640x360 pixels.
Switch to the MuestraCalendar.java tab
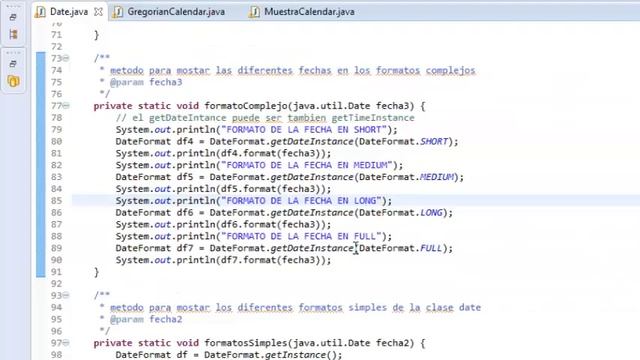[x=309, y=12]
